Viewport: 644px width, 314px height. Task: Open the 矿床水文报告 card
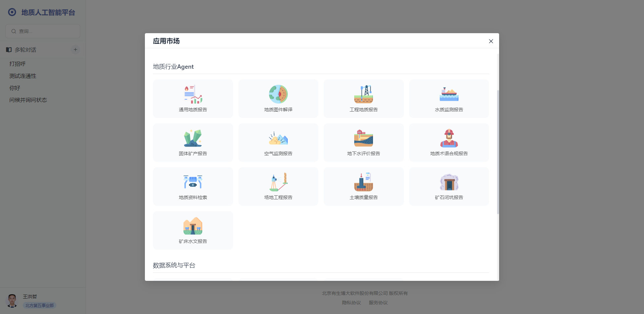[193, 230]
